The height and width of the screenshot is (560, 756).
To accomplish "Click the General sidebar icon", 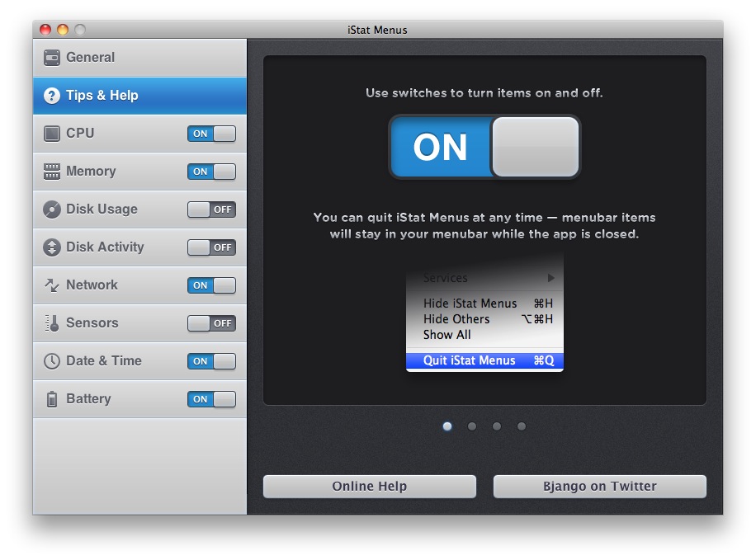I will click(52, 58).
